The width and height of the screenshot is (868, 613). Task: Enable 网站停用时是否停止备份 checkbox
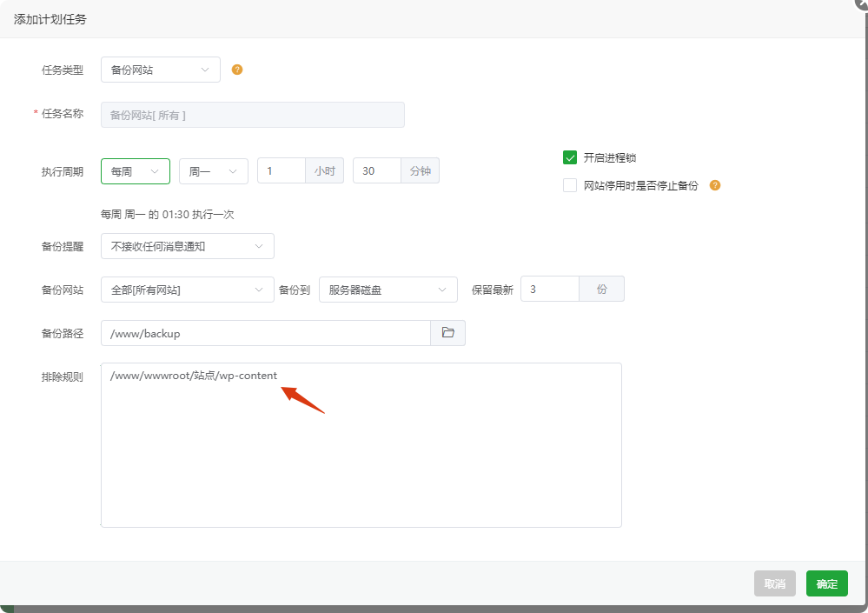[x=570, y=185]
